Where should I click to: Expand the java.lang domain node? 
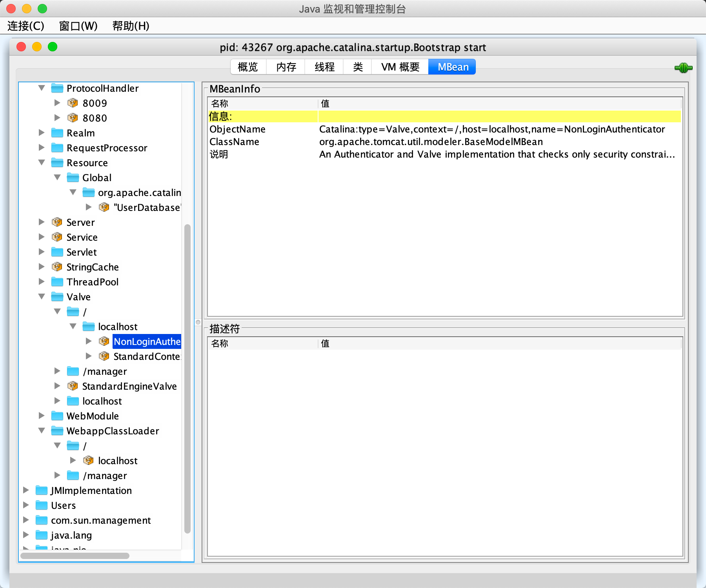coord(26,535)
